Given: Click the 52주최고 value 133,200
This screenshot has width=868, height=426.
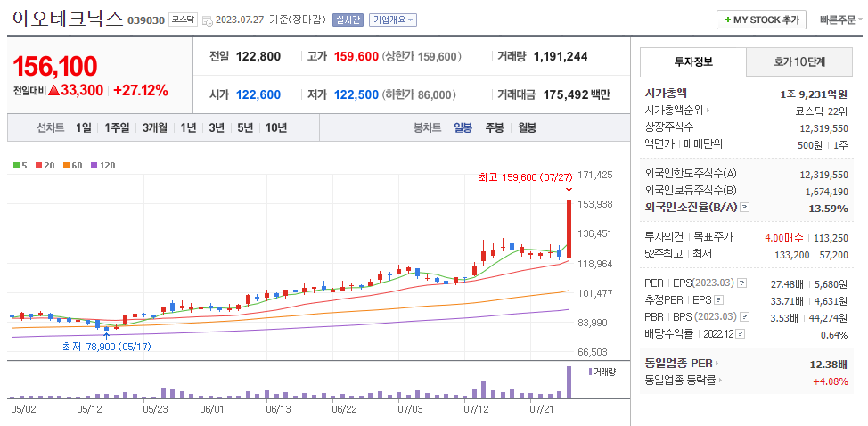Looking at the screenshot, I should tap(791, 255).
